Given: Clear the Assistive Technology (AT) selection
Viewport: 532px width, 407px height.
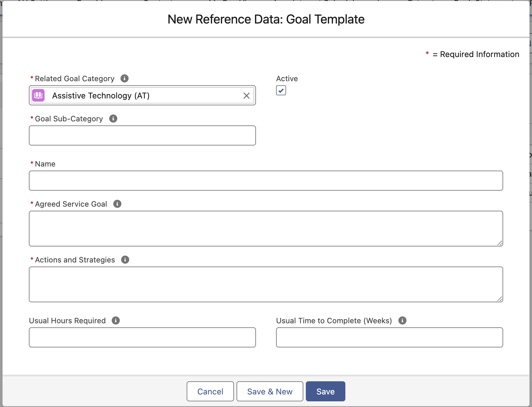Looking at the screenshot, I should [x=247, y=96].
